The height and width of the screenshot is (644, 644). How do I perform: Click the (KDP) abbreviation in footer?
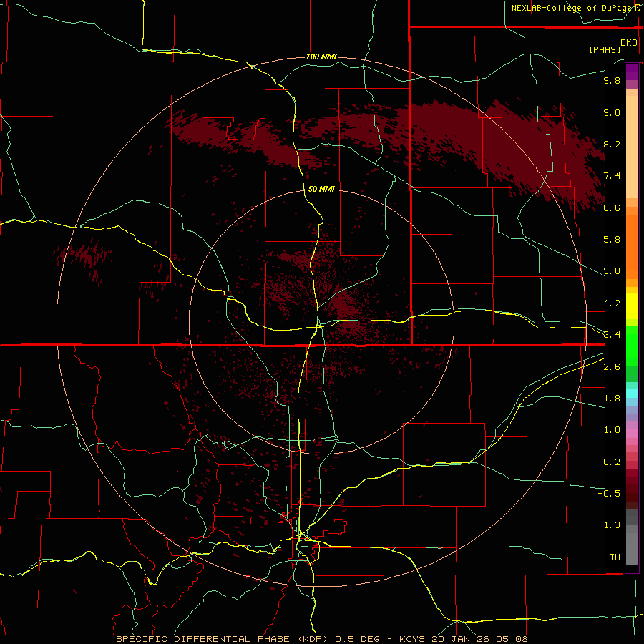pos(313,639)
